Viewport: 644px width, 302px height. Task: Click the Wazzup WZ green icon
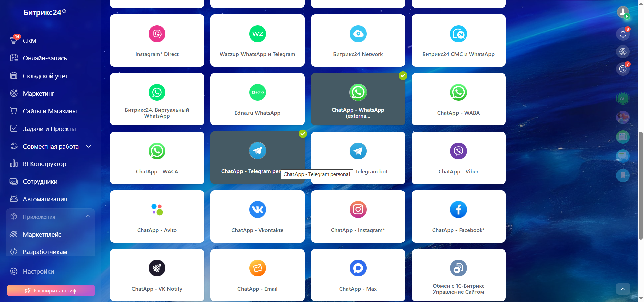point(257,34)
